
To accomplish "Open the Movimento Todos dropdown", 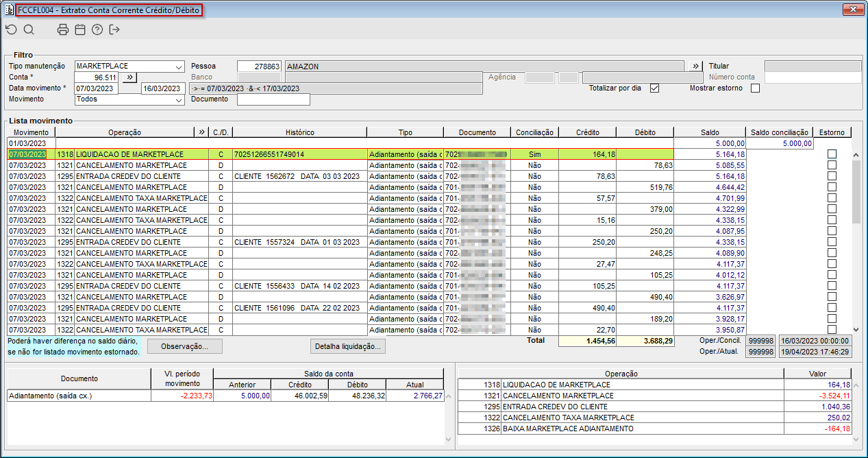I will pyautogui.click(x=179, y=99).
